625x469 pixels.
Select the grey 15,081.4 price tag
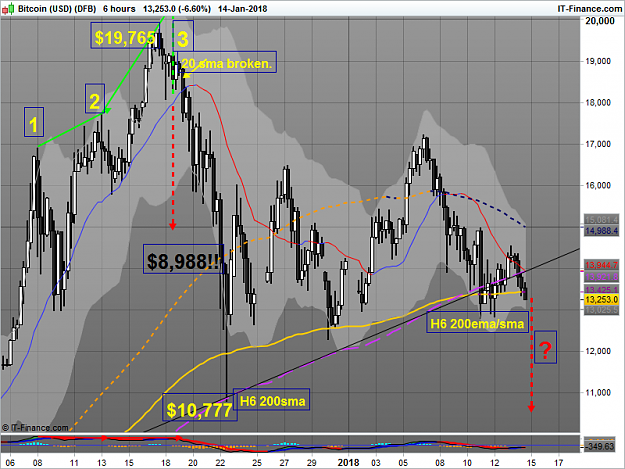tap(601, 220)
